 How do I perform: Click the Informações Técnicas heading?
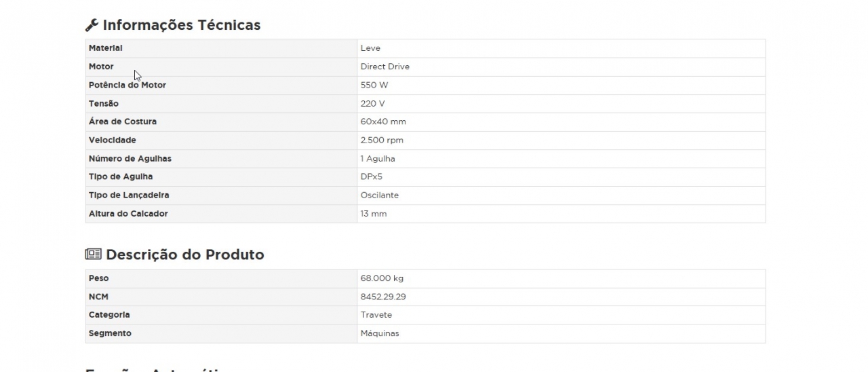coord(181,25)
